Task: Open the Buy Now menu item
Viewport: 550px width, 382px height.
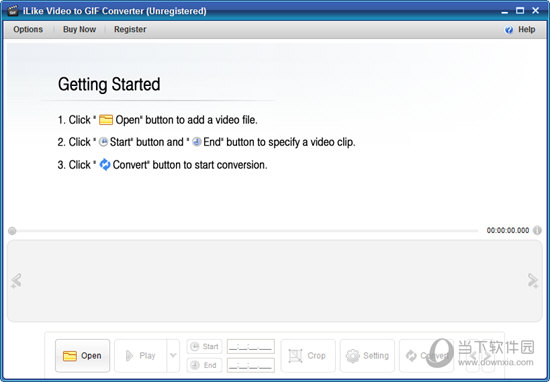Action: pos(79,29)
